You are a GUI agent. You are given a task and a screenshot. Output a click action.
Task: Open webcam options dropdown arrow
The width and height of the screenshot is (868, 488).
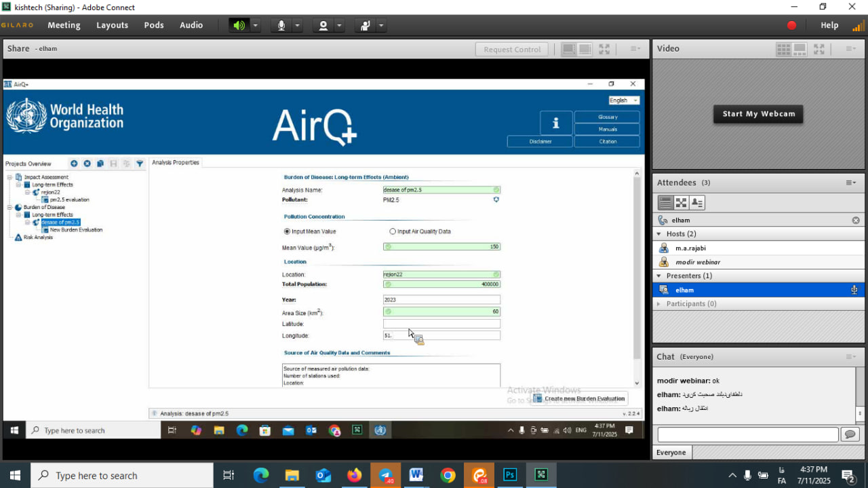pos(339,25)
